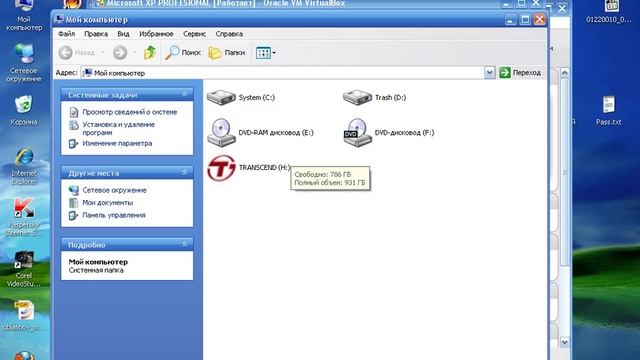
Task: Open the Избранное menu
Action: (156, 34)
